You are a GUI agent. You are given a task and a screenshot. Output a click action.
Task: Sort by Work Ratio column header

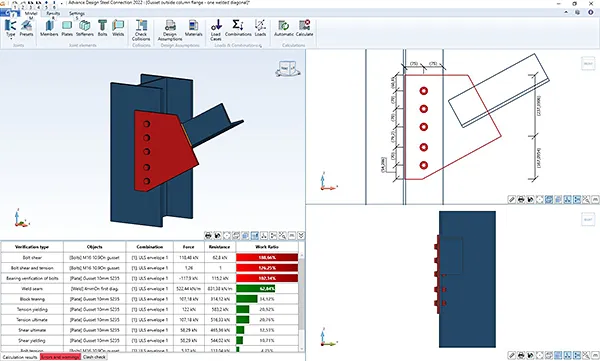[267, 247]
